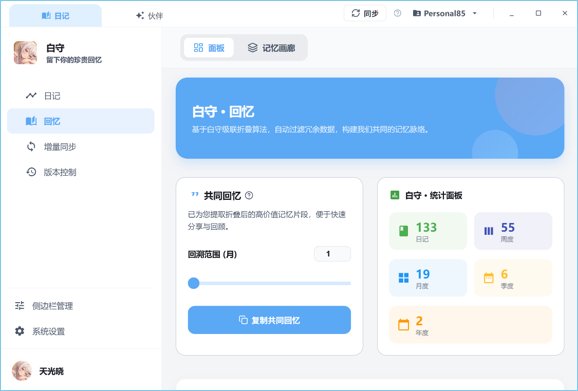The image size is (578, 391).
Task: Click the 侧边栏管理 sliders icon
Action: 20,306
